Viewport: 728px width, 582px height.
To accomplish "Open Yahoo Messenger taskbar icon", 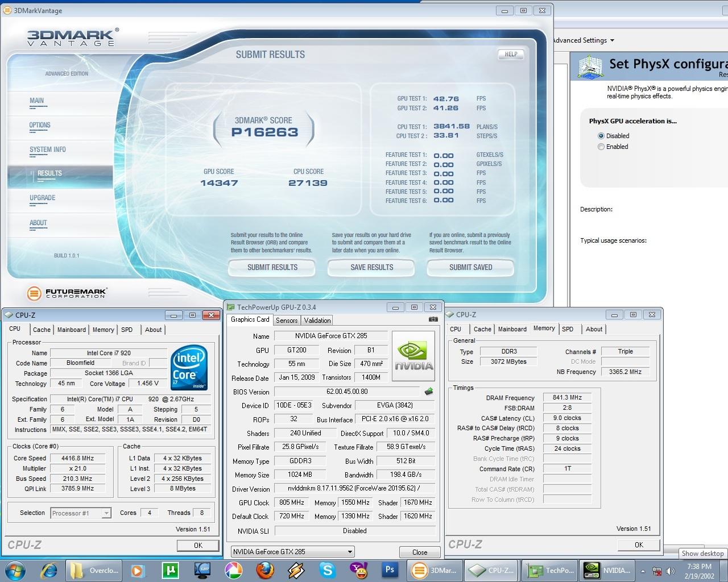I will (x=359, y=570).
